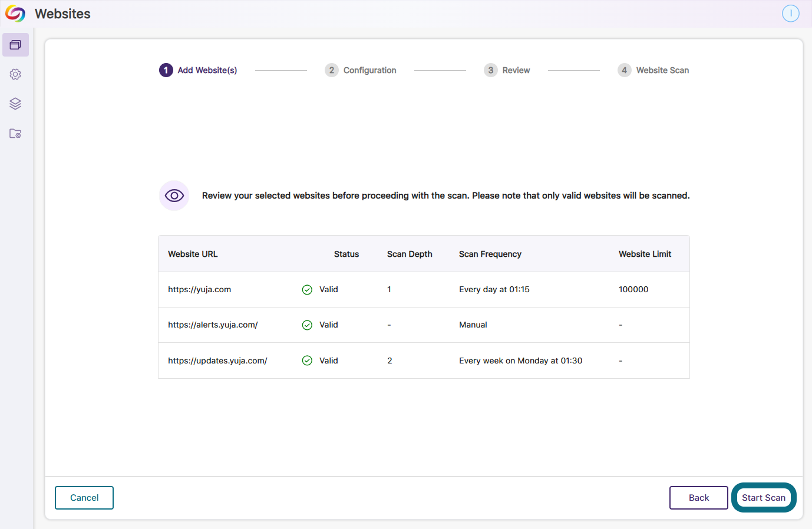Select the https://yuja.com URL cell
This screenshot has width=812, height=529.
(x=200, y=289)
